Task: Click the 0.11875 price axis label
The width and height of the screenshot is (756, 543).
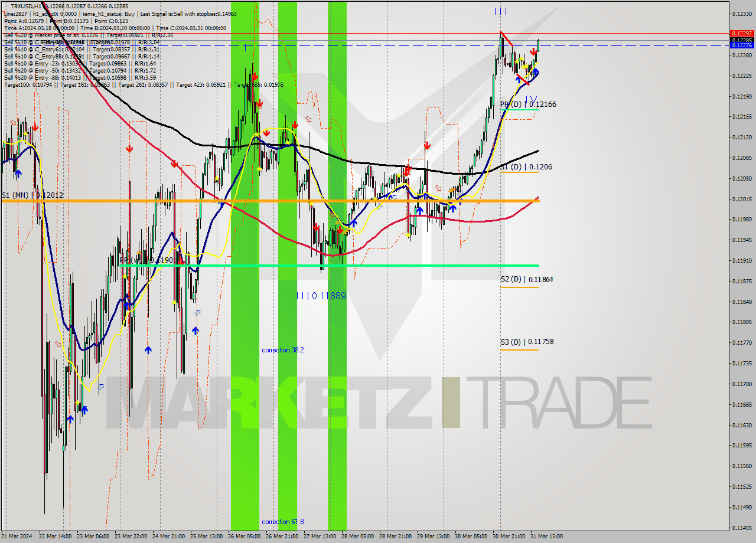Action: [x=741, y=281]
